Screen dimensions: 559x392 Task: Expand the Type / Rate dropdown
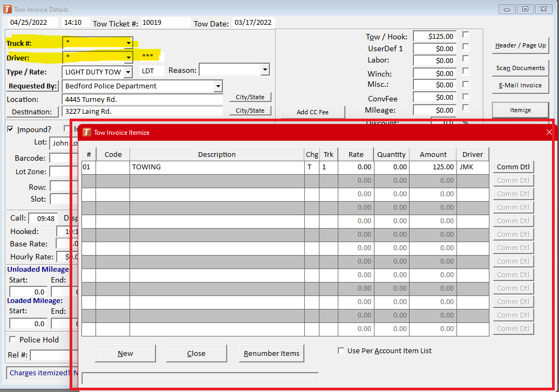(128, 72)
